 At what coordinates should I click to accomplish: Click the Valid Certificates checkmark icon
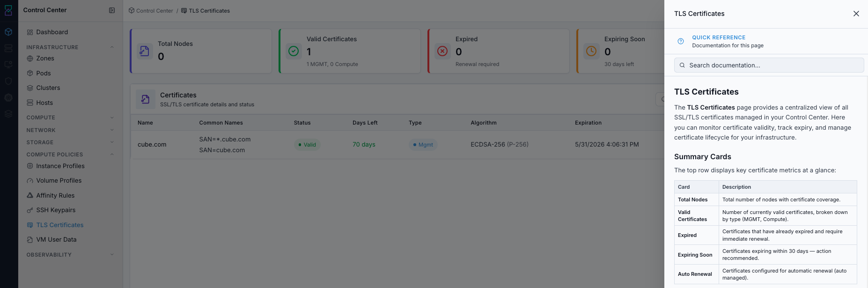coord(294,51)
